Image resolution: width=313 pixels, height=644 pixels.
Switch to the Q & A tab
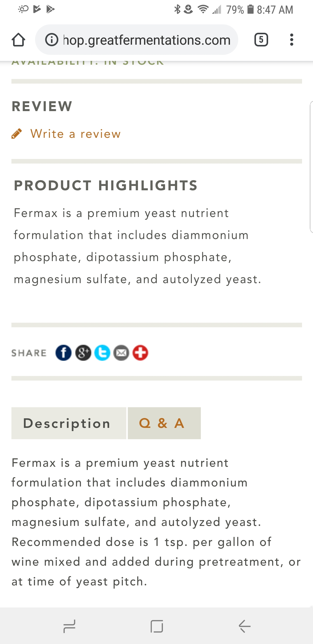pos(164,423)
